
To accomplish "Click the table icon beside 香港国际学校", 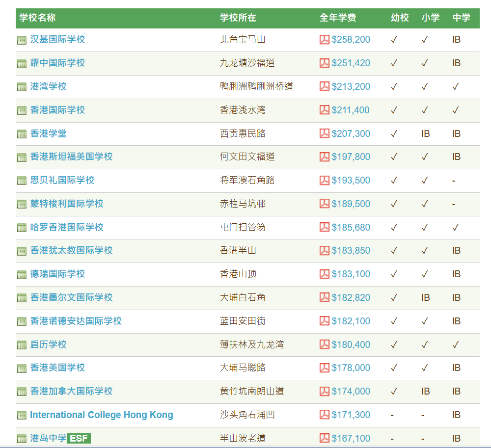I will [22, 111].
